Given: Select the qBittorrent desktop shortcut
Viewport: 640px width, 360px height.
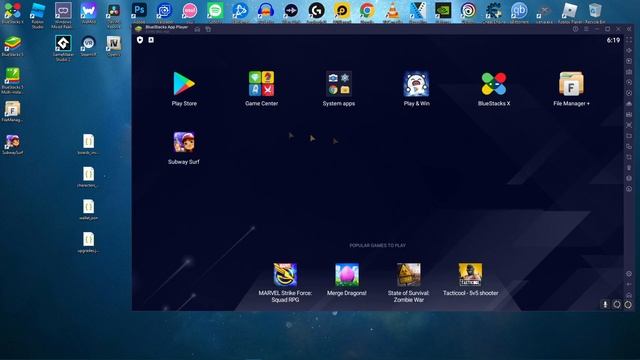Looking at the screenshot, I should pos(519,12).
